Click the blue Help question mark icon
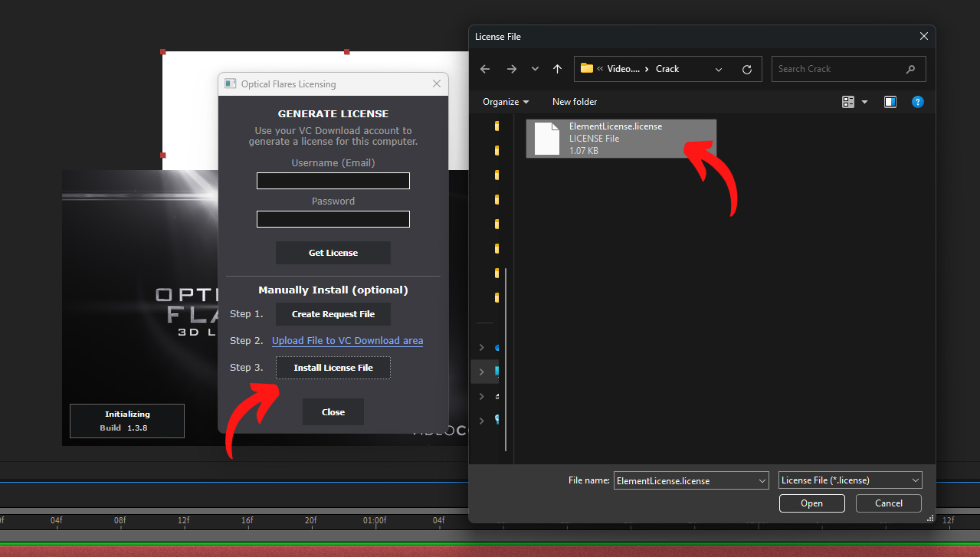The image size is (980, 557). [917, 101]
